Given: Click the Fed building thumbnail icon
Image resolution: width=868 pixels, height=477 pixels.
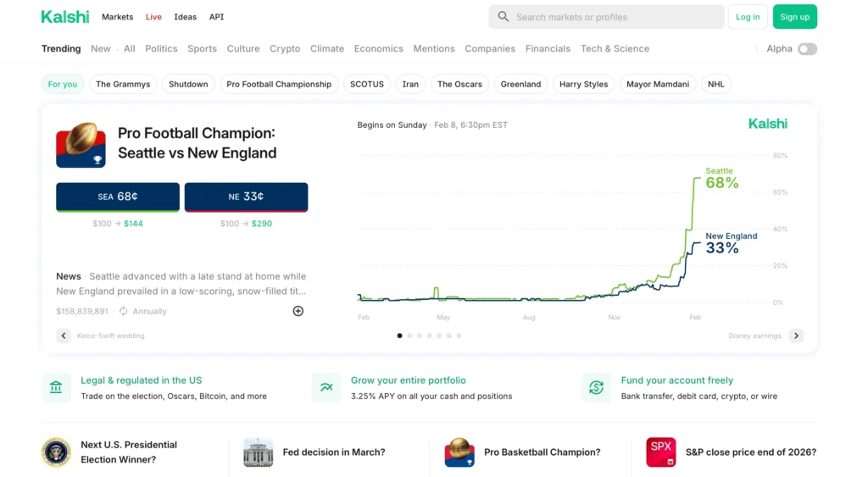Looking at the screenshot, I should pyautogui.click(x=258, y=452).
